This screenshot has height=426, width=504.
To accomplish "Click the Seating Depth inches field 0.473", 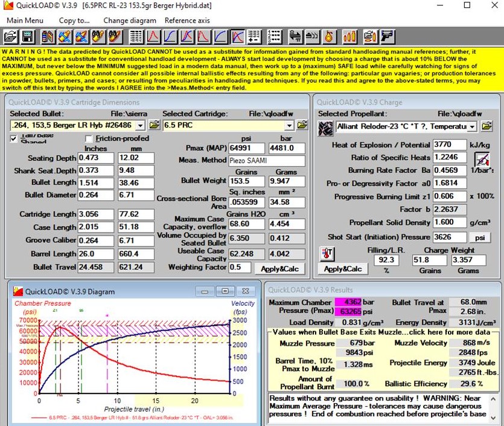I will click(x=96, y=158).
